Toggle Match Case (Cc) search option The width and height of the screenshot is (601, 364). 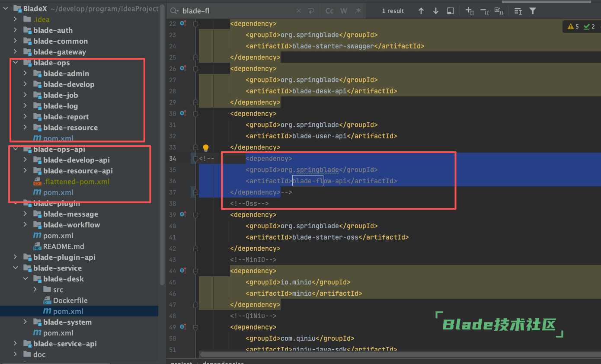(329, 11)
